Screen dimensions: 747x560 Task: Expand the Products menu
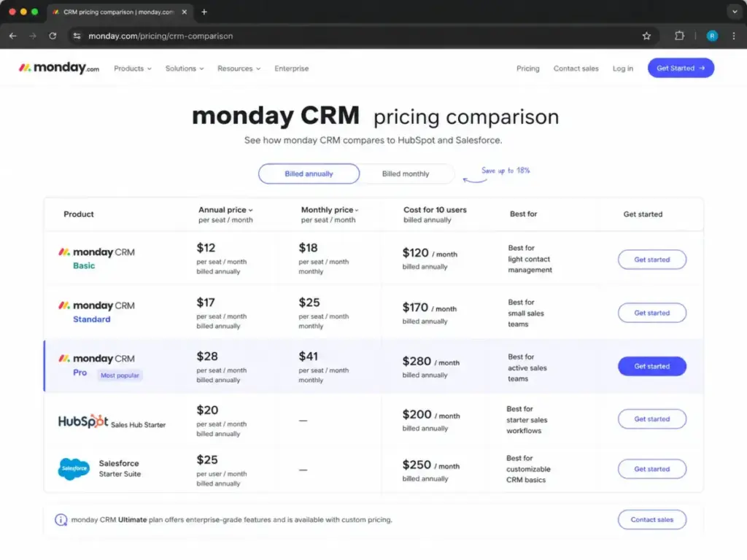coord(133,69)
